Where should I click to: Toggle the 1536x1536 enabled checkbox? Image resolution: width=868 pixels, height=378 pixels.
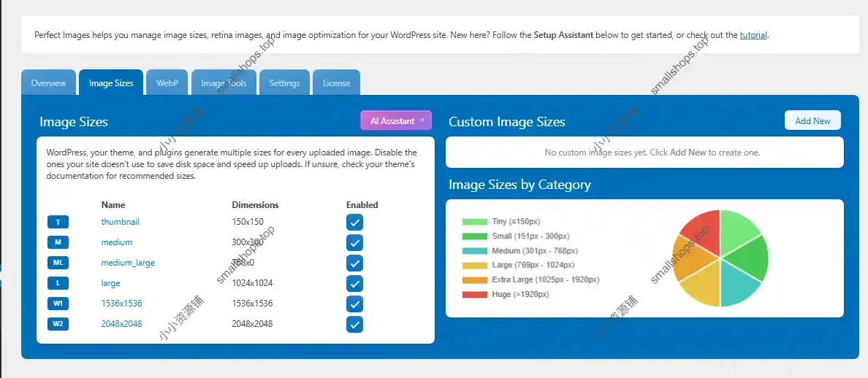pyautogui.click(x=355, y=304)
